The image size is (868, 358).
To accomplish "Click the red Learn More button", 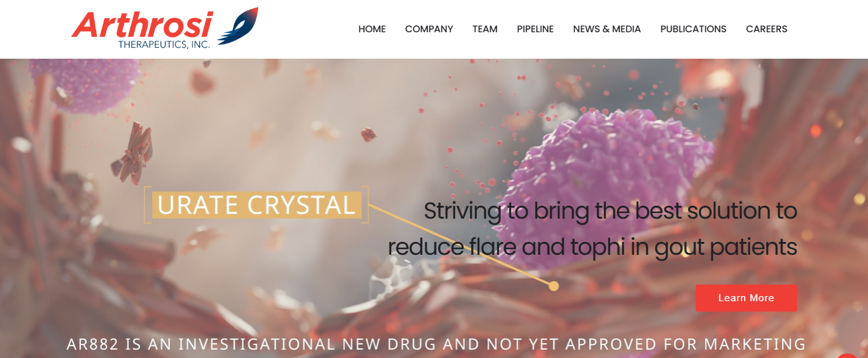I will point(746,298).
